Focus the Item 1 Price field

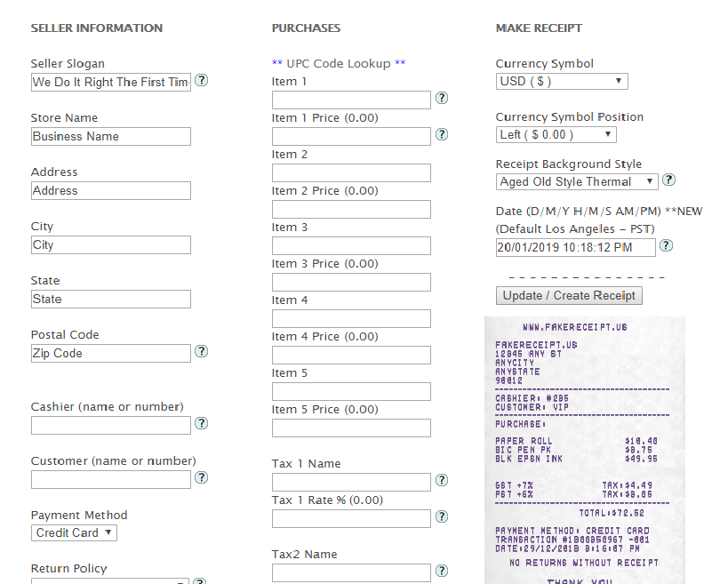pyautogui.click(x=351, y=137)
